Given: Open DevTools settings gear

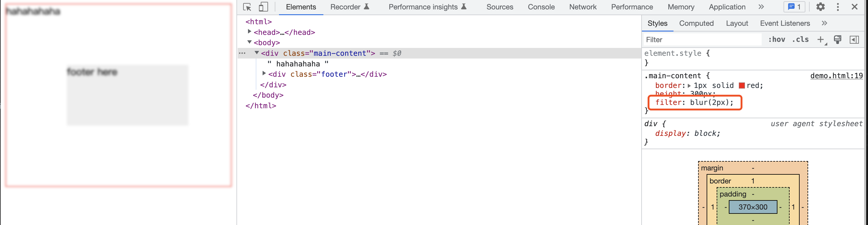Looking at the screenshot, I should 821,7.
